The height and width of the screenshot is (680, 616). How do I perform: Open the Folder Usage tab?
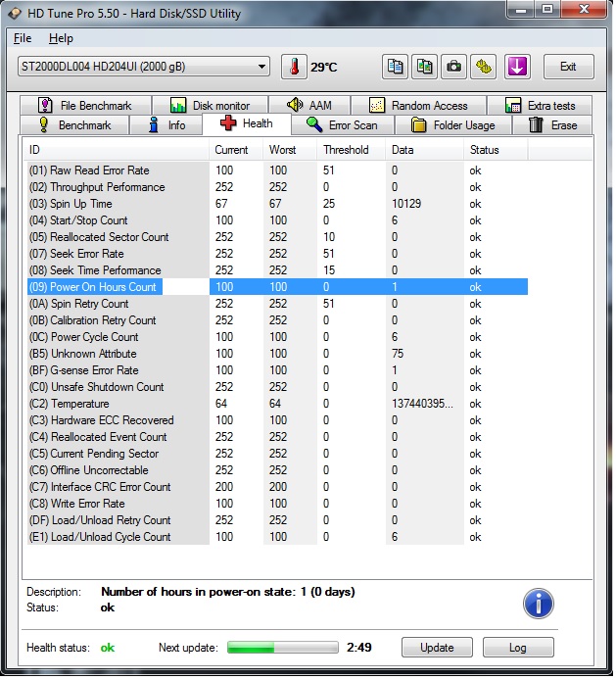click(453, 125)
